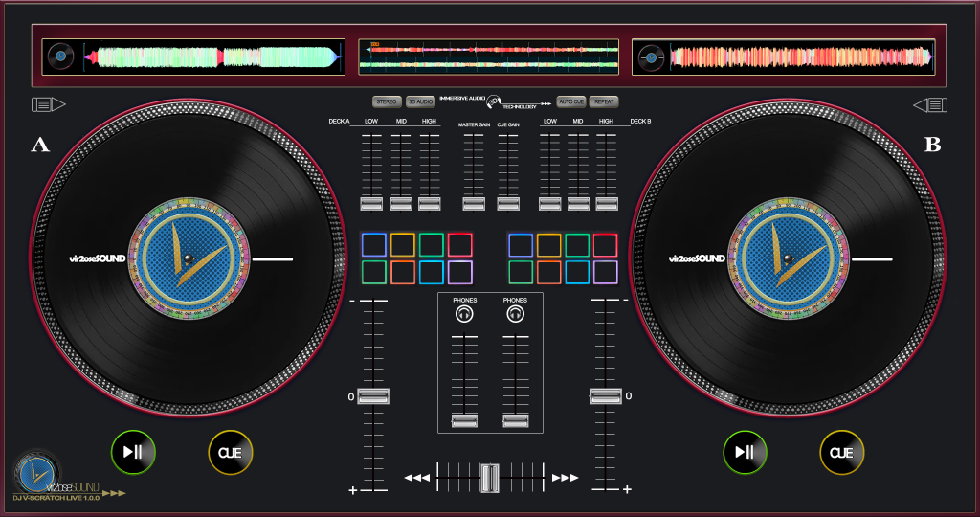Click the DECK A label above the EQ
This screenshot has height=517, width=980.
(340, 122)
